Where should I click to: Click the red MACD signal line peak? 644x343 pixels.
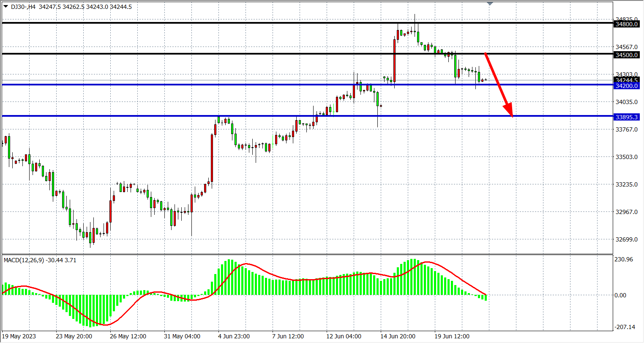click(427, 262)
